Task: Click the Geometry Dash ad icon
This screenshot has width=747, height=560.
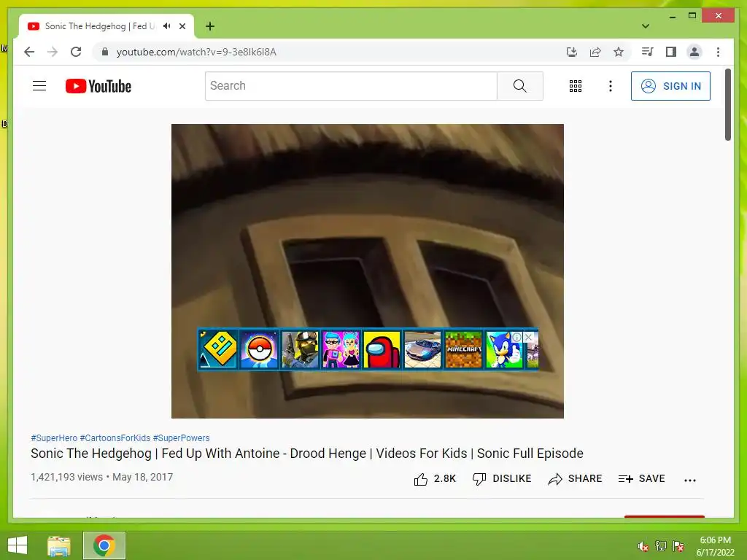Action: [218, 349]
